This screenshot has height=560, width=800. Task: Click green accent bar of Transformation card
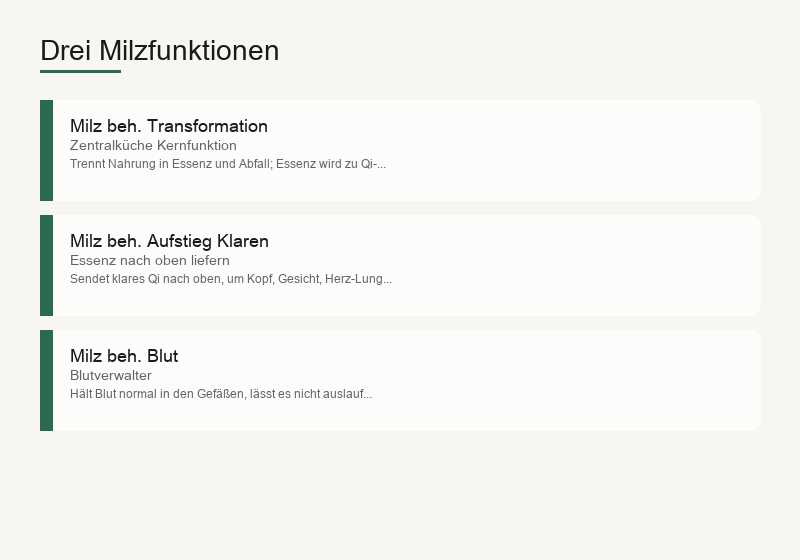46,150
